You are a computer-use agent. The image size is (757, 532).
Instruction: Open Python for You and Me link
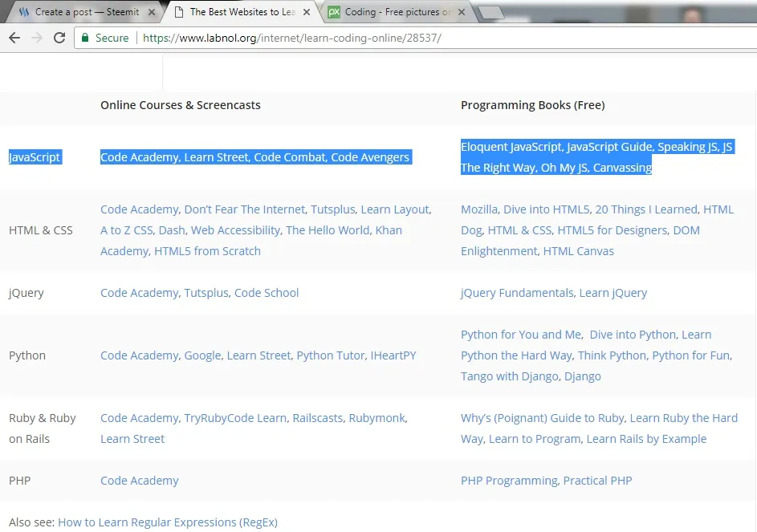click(522, 334)
